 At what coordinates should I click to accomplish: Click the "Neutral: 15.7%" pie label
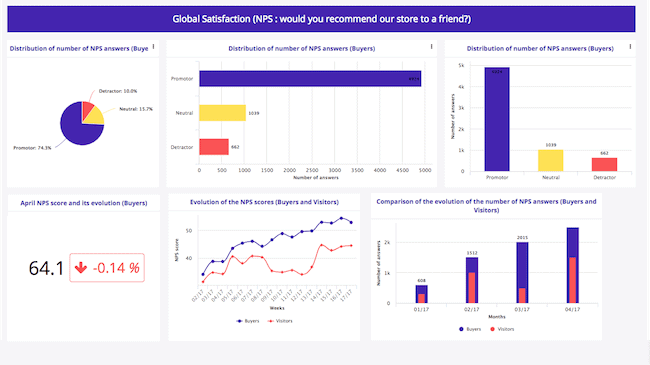[136, 109]
